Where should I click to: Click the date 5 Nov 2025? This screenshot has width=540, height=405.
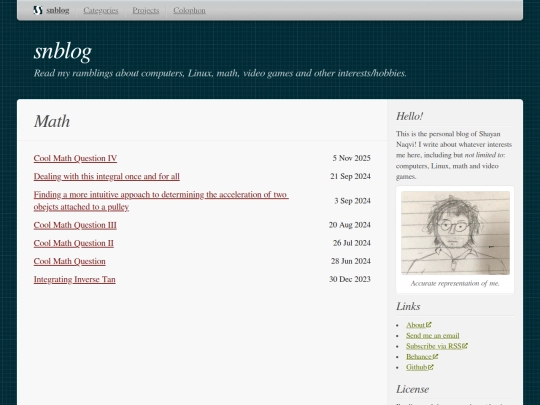[x=352, y=158]
